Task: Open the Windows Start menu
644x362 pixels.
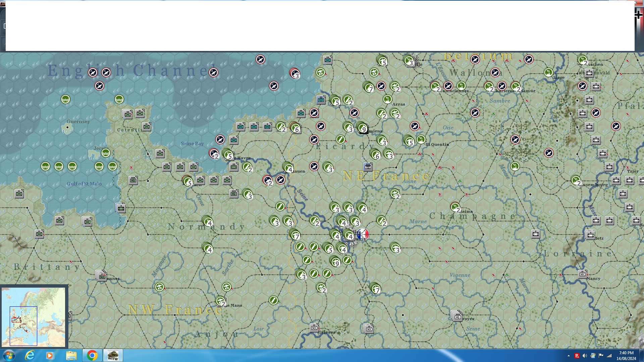Action: 9,355
